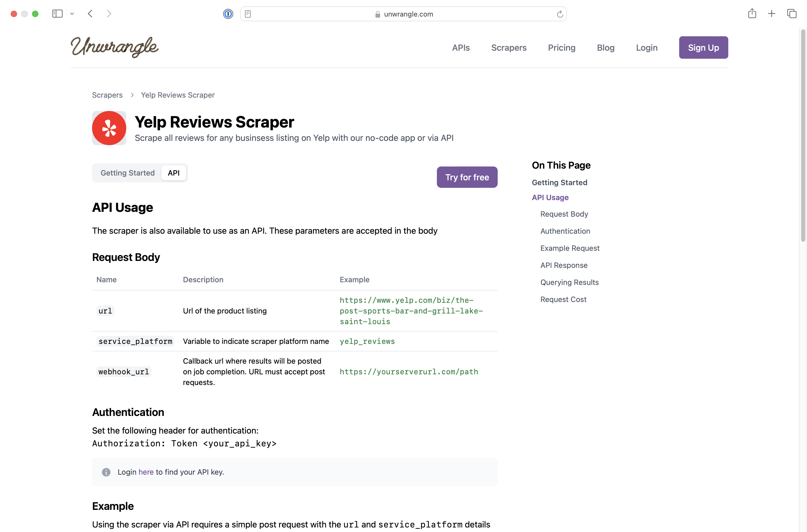Select the API tab
The width and height of the screenshot is (807, 532).
pyautogui.click(x=173, y=173)
